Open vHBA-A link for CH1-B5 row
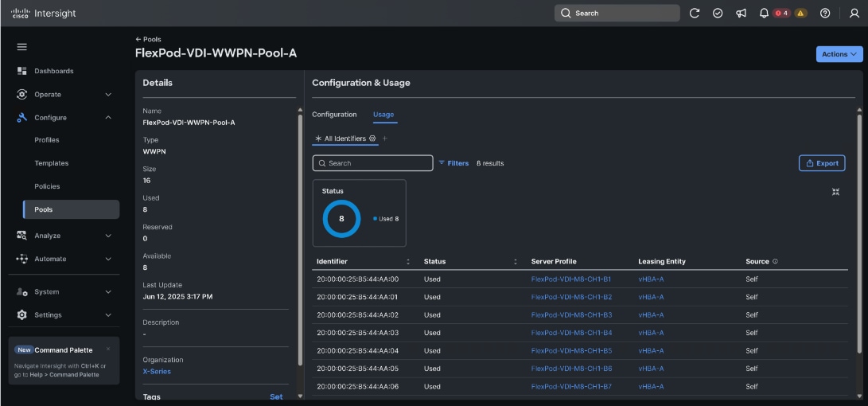 click(x=651, y=350)
